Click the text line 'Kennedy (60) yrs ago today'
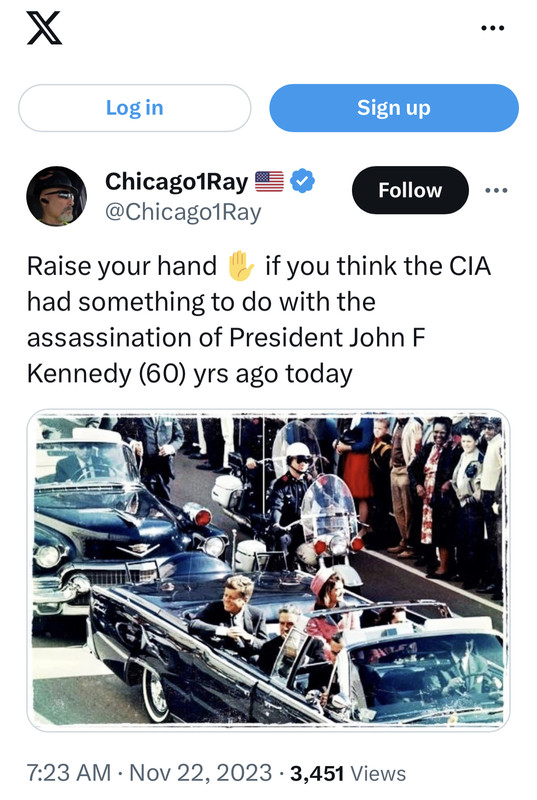 click(190, 374)
